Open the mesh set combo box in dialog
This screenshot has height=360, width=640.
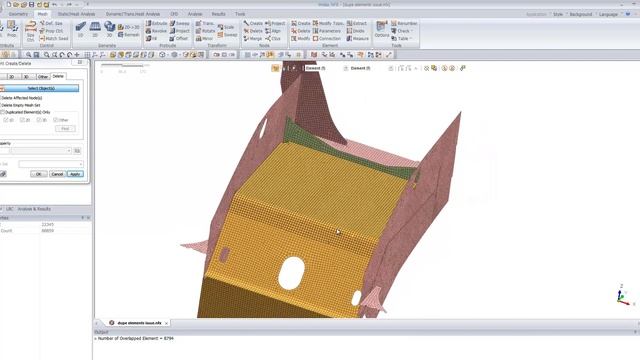[51, 164]
